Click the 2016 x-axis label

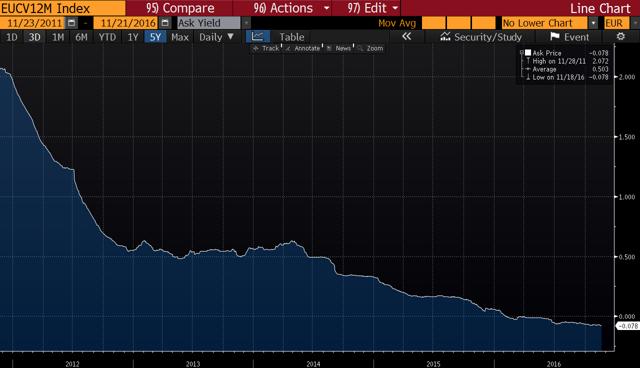coord(554,364)
